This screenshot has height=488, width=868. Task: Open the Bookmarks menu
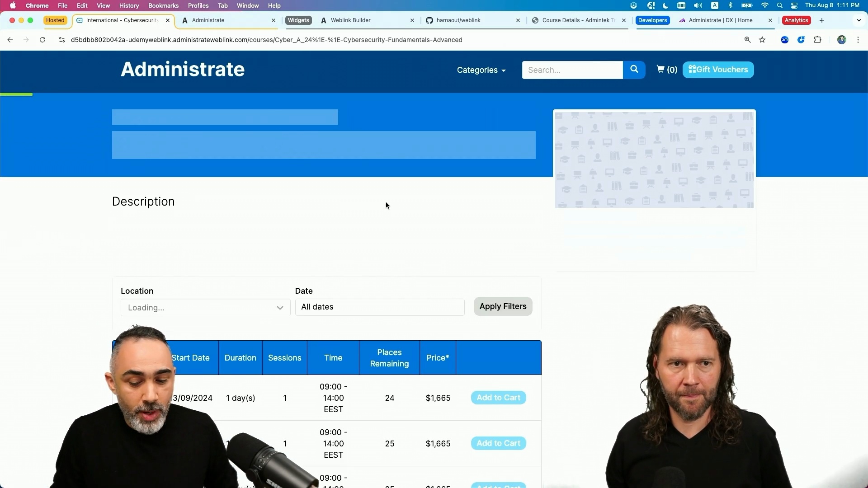tap(163, 5)
